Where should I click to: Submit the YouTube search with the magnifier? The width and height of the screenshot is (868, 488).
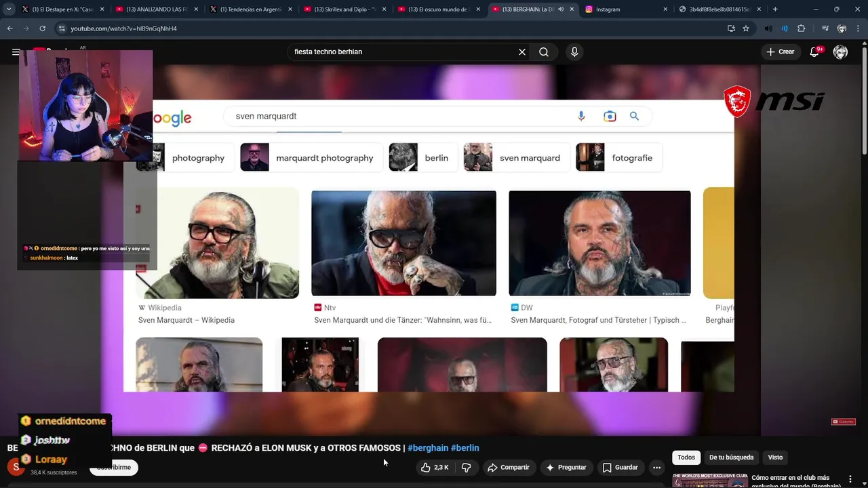click(544, 52)
